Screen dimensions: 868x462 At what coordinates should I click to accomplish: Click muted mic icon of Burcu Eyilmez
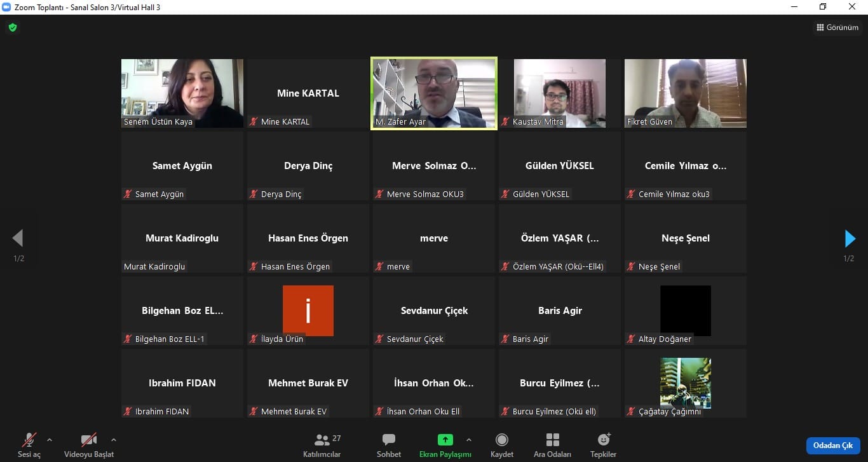pos(505,411)
